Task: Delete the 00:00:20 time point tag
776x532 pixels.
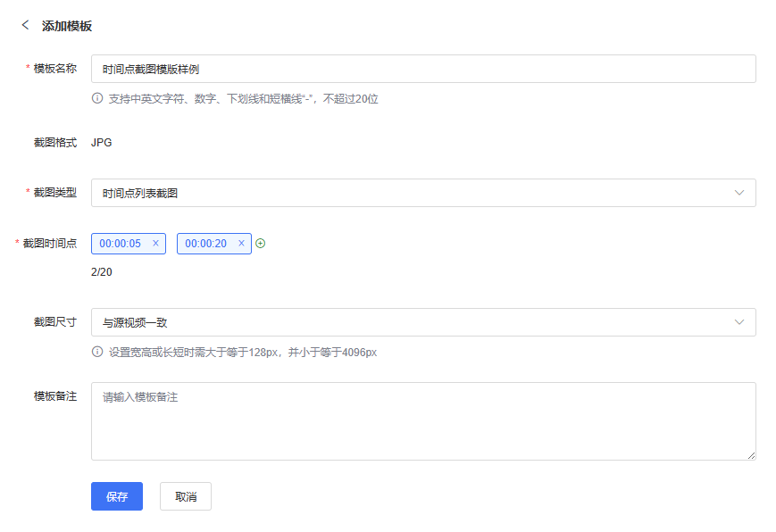Action: tap(241, 243)
